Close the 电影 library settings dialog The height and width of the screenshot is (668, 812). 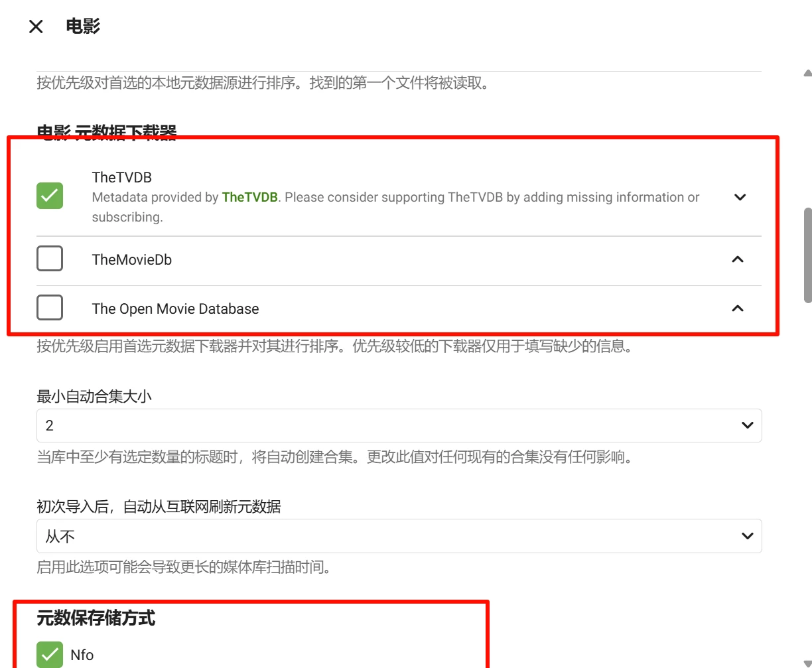click(36, 27)
